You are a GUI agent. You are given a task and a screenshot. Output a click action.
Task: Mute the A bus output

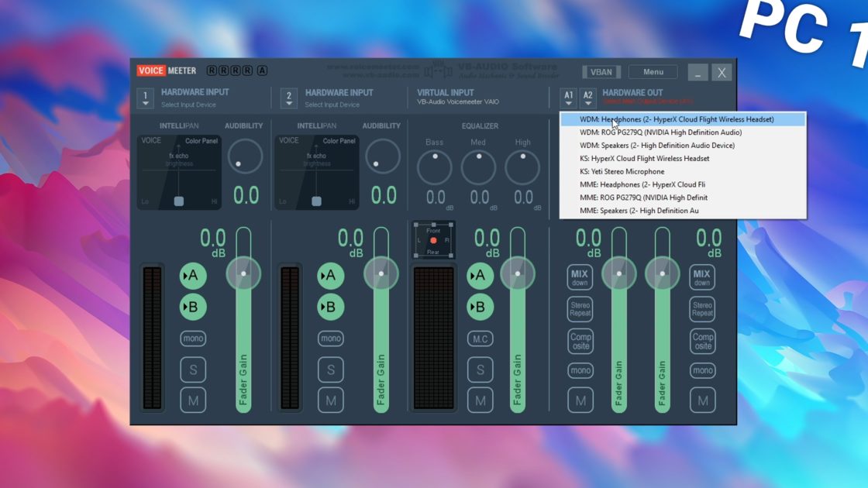580,400
